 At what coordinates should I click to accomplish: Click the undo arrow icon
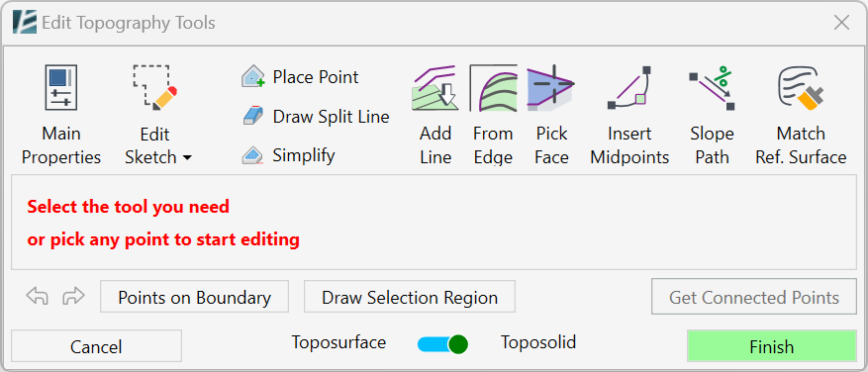[37, 297]
